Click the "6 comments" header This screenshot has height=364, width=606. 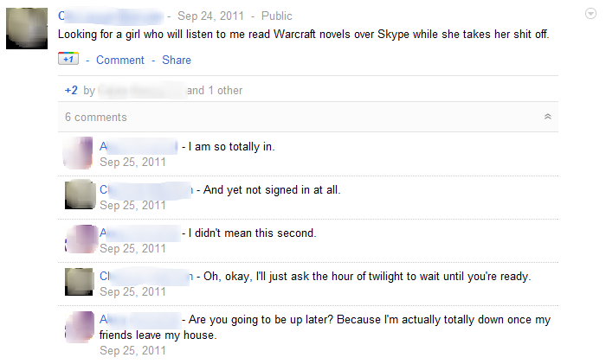point(96,117)
